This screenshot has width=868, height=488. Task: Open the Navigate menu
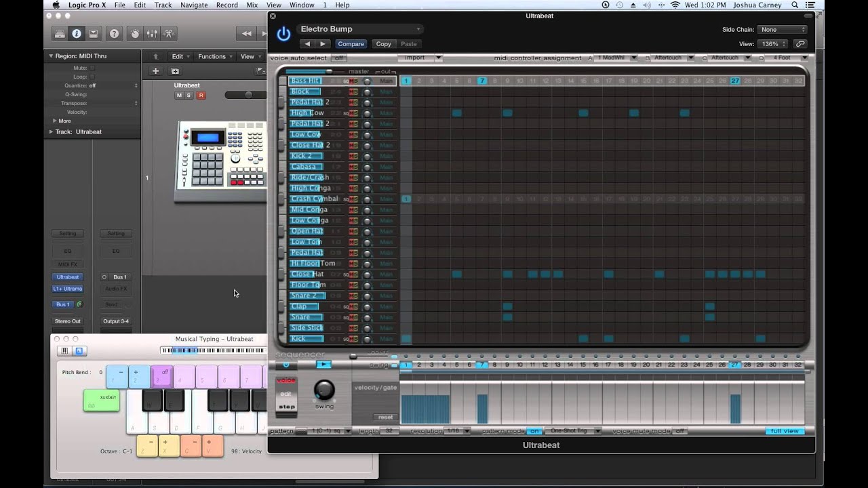point(194,5)
